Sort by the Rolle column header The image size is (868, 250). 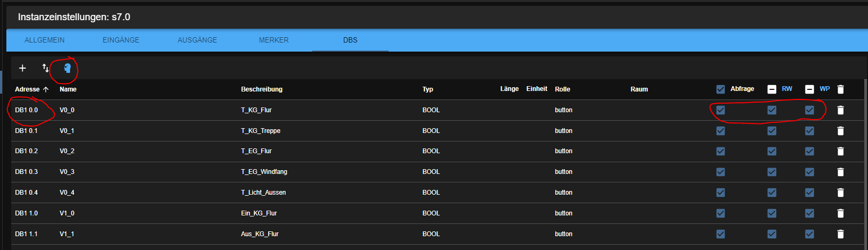563,89
